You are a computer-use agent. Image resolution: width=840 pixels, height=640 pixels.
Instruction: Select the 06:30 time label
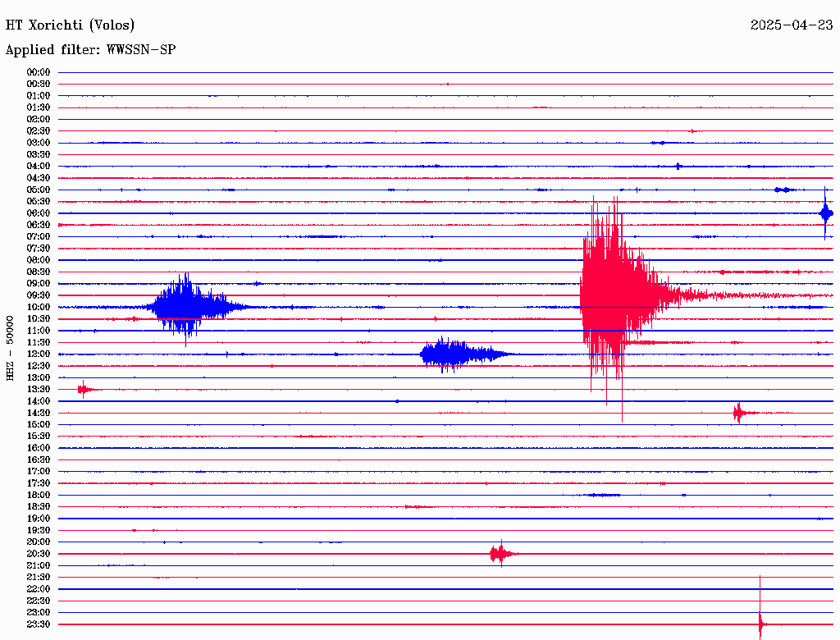(x=39, y=225)
